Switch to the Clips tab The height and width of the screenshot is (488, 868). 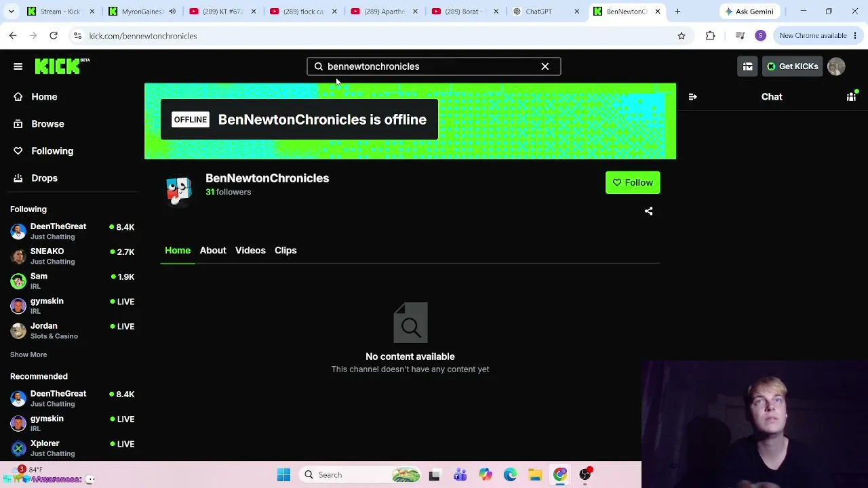point(285,250)
